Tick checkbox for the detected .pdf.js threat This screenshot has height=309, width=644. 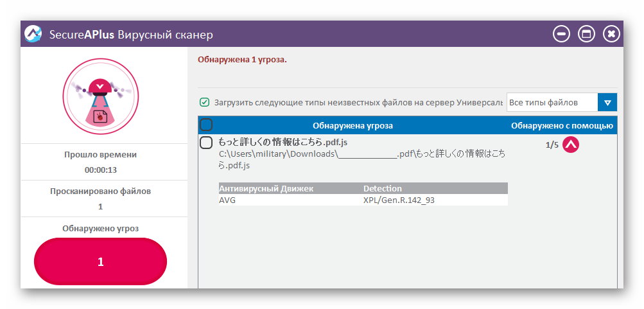pos(205,143)
